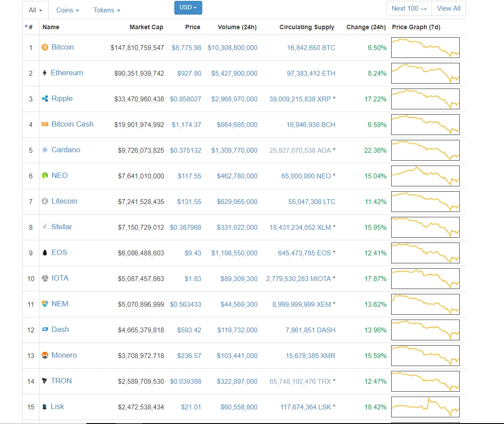
Task: Click Bitcoin price $8,775.98
Action: point(186,48)
